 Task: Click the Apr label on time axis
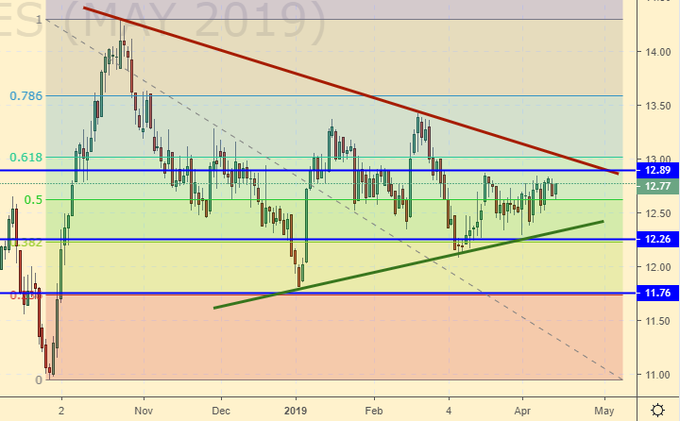pyautogui.click(x=522, y=410)
